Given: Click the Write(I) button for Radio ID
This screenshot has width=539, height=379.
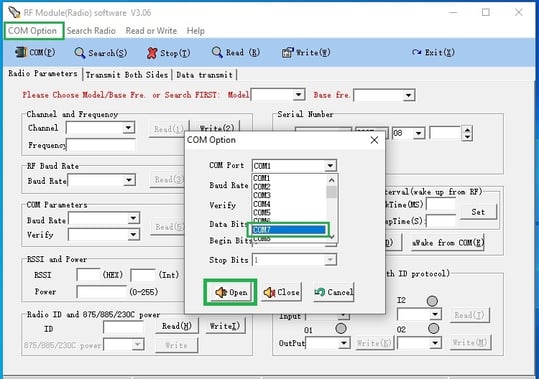Looking at the screenshot, I should [225, 326].
